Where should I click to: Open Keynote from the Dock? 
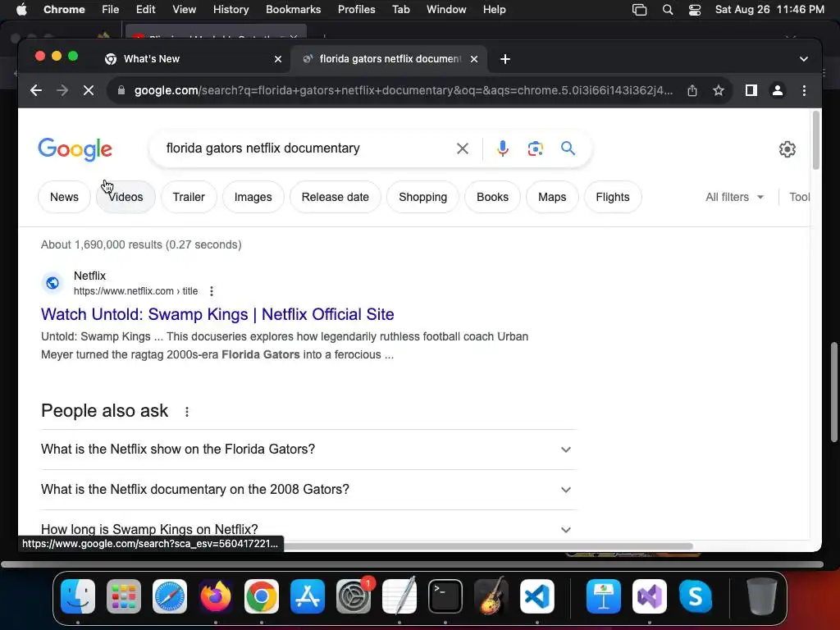click(603, 596)
